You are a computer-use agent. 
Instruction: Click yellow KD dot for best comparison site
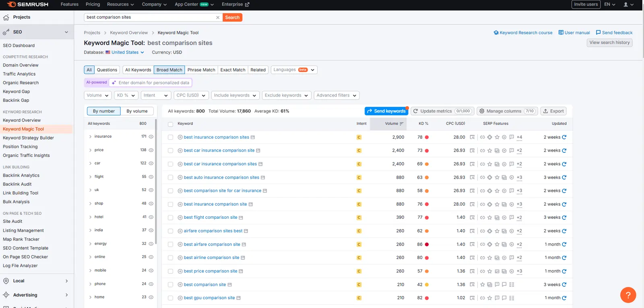427,285
